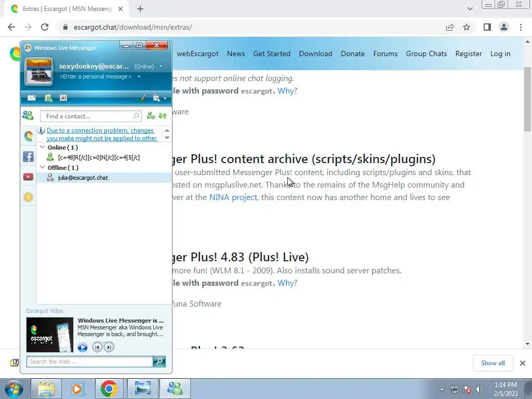This screenshot has height=399, width=532.
Task: Collapse the Online contacts group
Action: tap(43, 147)
